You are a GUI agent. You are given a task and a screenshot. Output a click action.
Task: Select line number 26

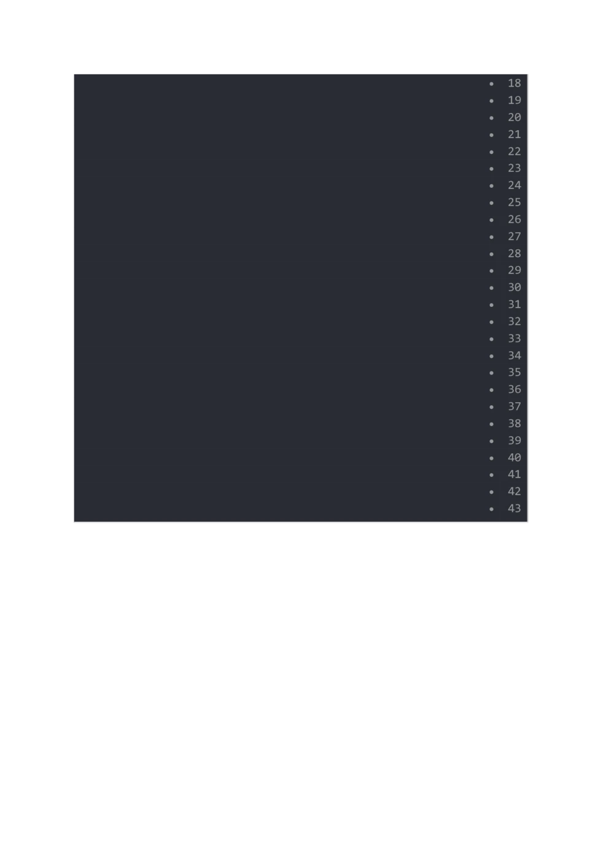pos(514,219)
